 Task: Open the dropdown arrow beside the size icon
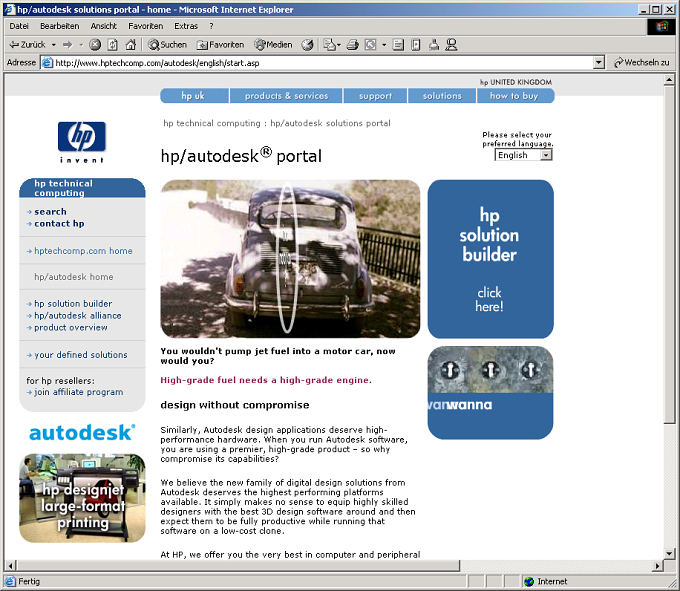[x=384, y=45]
